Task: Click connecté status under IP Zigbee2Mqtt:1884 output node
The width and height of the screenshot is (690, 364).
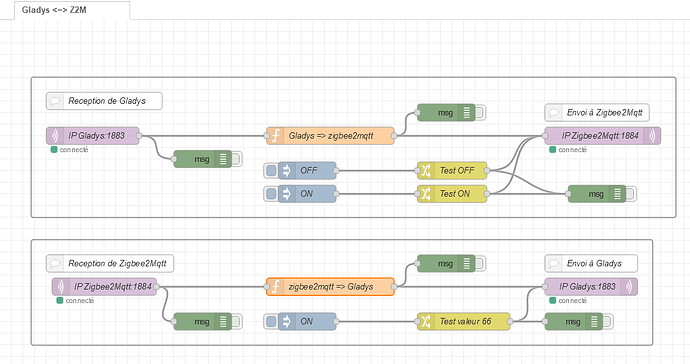Action: (568, 150)
